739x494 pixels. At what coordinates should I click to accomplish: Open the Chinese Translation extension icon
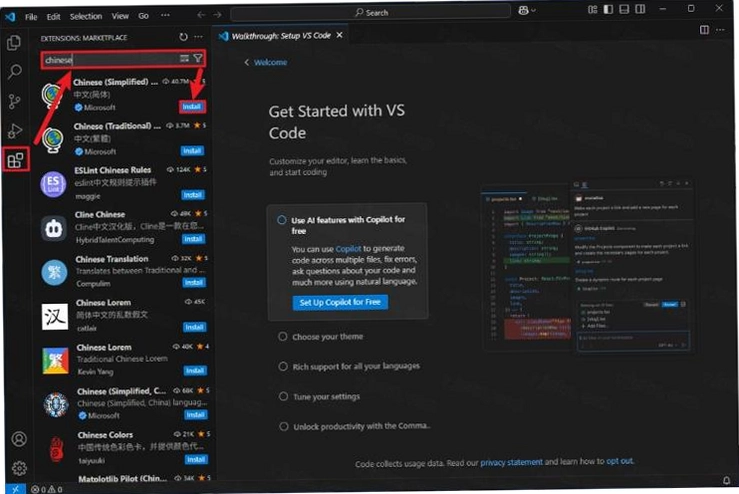click(54, 272)
